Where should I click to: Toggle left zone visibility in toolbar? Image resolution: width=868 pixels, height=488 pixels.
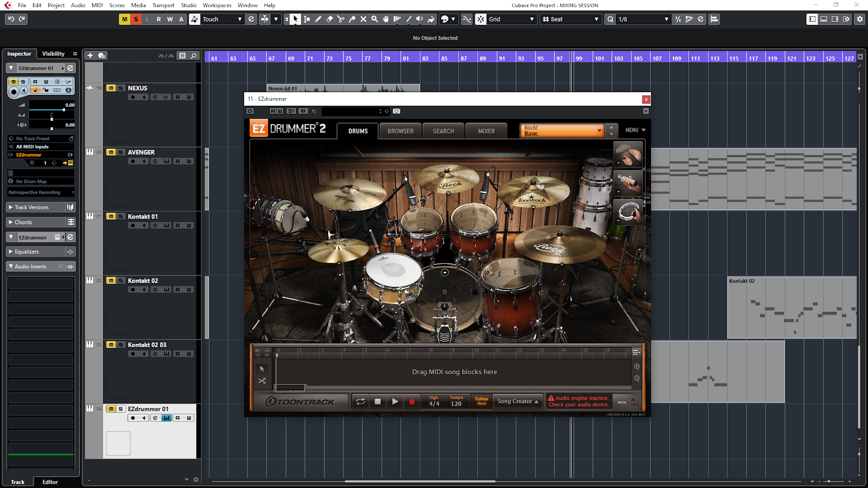pyautogui.click(x=812, y=19)
